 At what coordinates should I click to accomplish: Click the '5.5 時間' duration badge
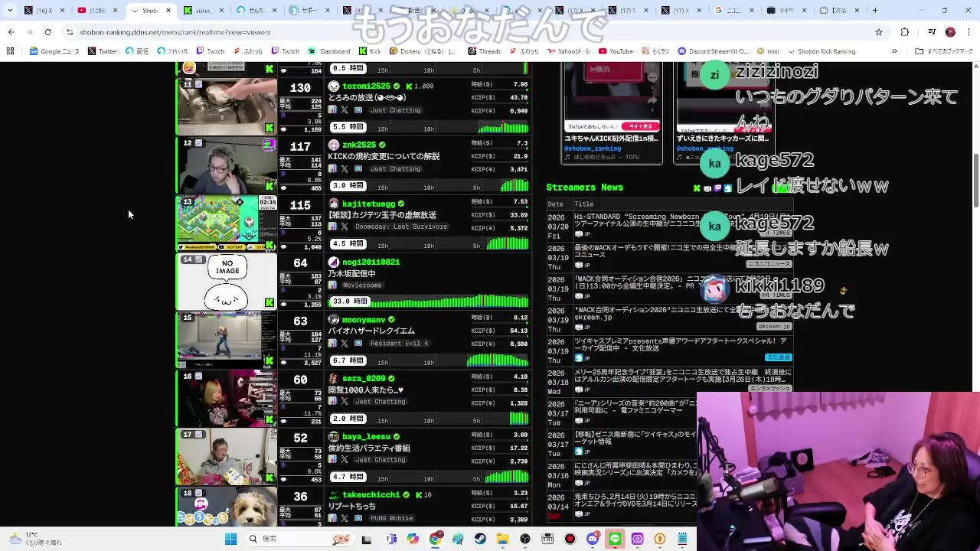click(348, 127)
